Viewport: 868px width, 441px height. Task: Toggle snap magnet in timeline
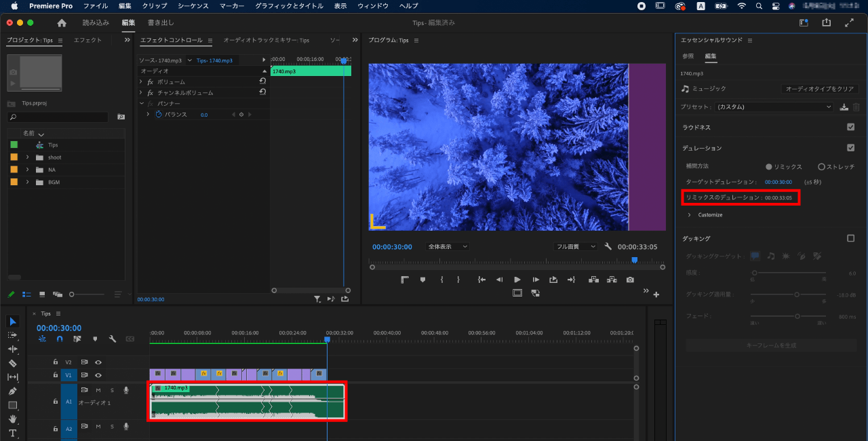[x=60, y=339]
